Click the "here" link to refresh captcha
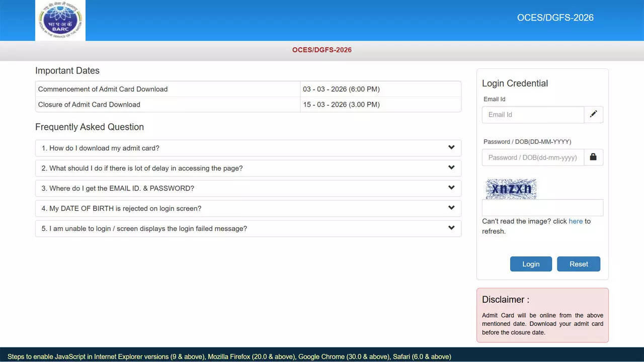Viewport: 644px width, 362px height. pyautogui.click(x=576, y=221)
